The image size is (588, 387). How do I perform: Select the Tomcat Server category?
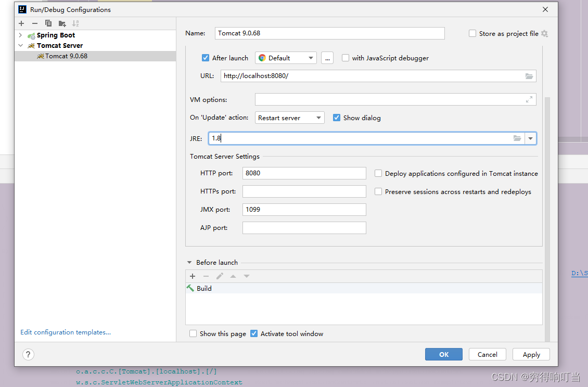60,45
